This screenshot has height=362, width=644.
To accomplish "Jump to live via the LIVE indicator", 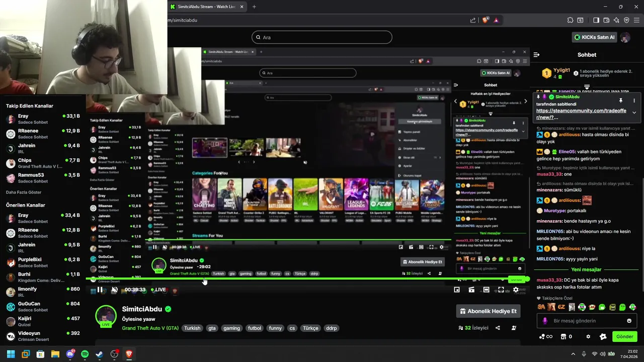I will pyautogui.click(x=158, y=290).
